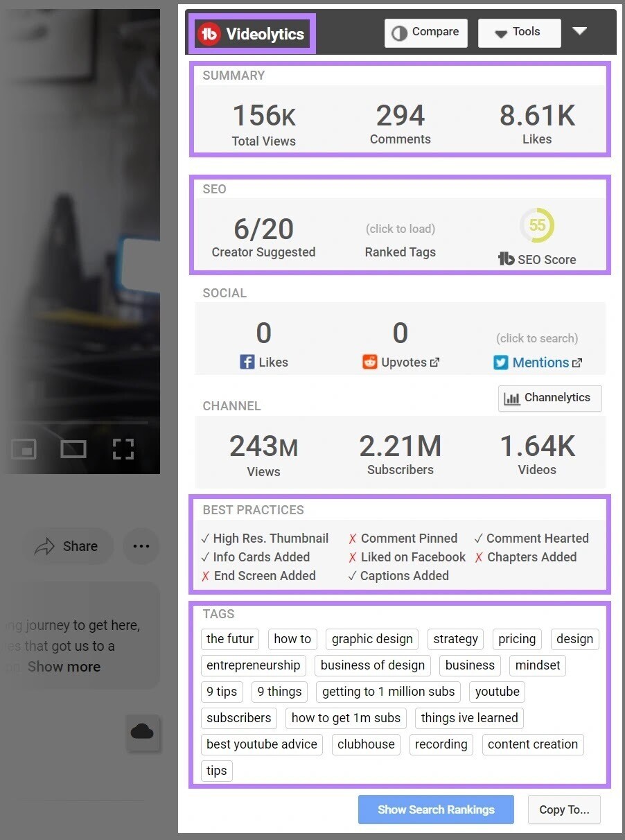Screen dimensions: 625x840
Task: Click the Compare button
Action: (425, 33)
